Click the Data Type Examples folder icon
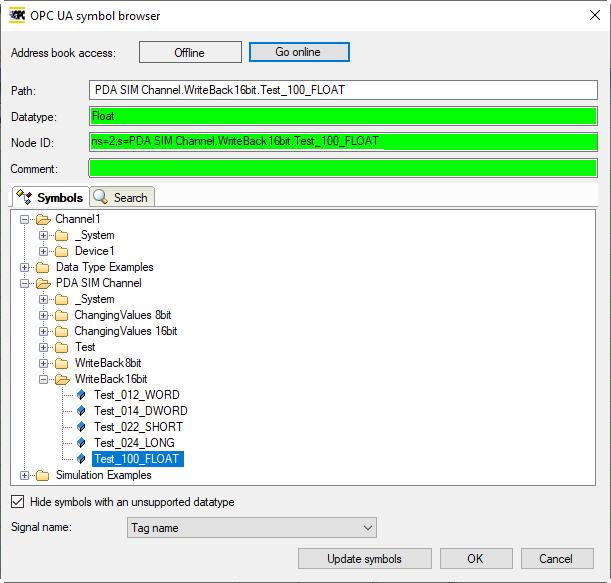Image resolution: width=611 pixels, height=583 pixels. point(42,267)
